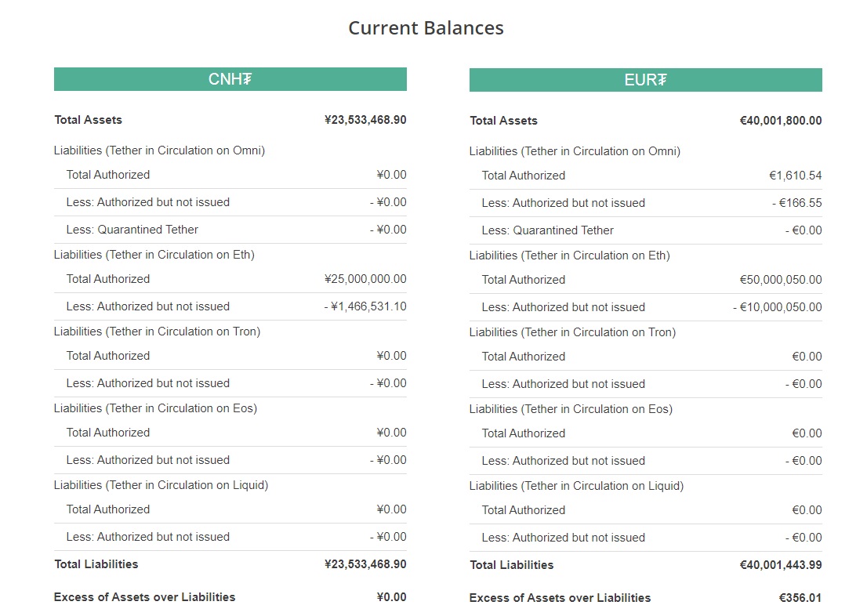Select CNH₮ Liabilities on Eos section heading

(x=155, y=408)
